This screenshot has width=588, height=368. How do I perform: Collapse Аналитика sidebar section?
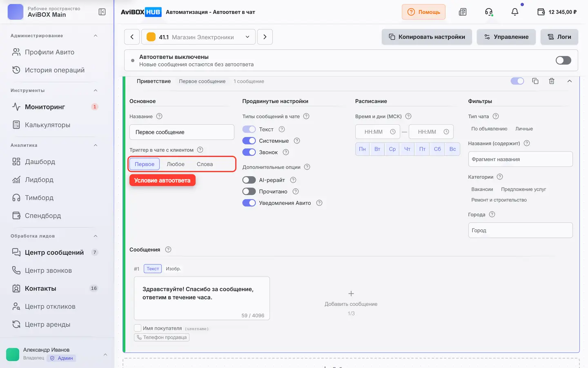click(x=96, y=145)
